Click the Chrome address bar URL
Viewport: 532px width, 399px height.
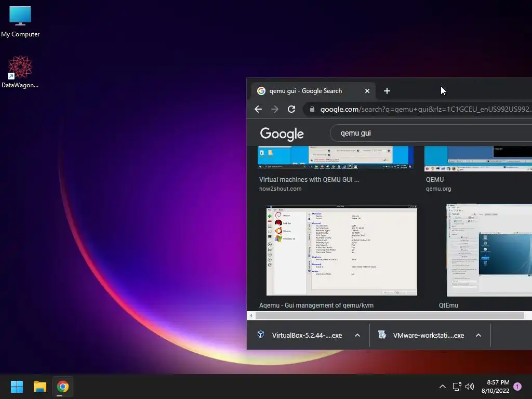426,109
